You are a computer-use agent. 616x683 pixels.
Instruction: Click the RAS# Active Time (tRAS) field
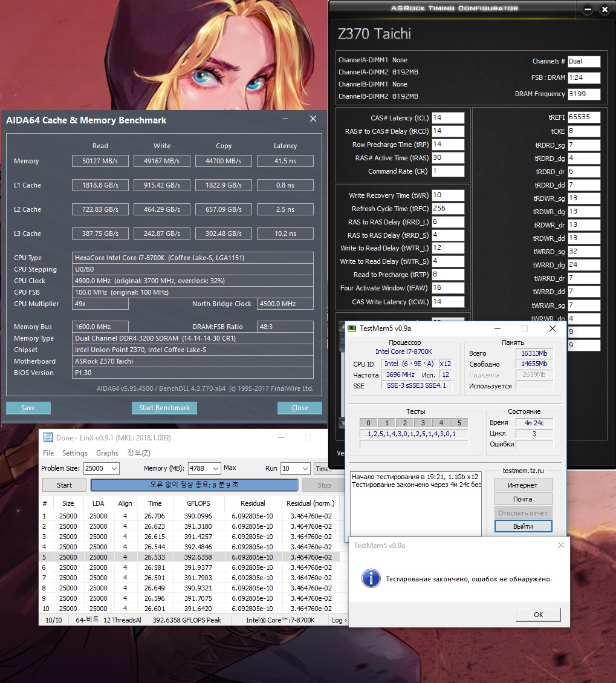point(448,158)
